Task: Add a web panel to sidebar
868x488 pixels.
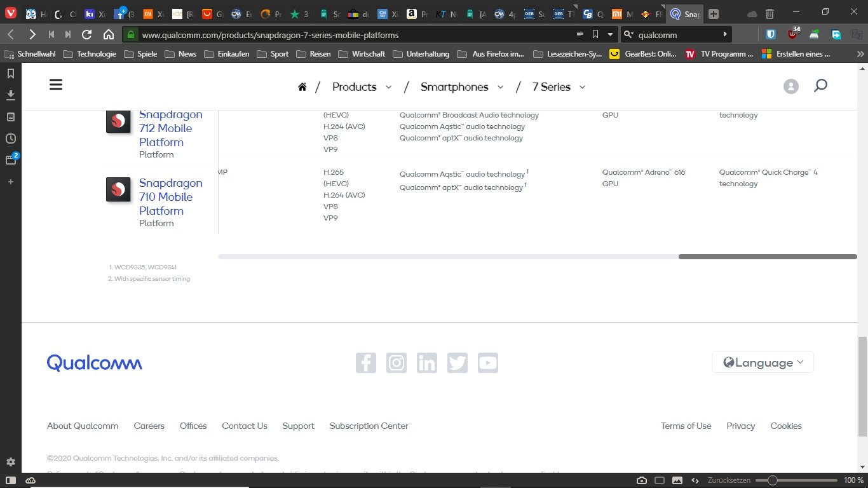Action: pyautogui.click(x=10, y=182)
